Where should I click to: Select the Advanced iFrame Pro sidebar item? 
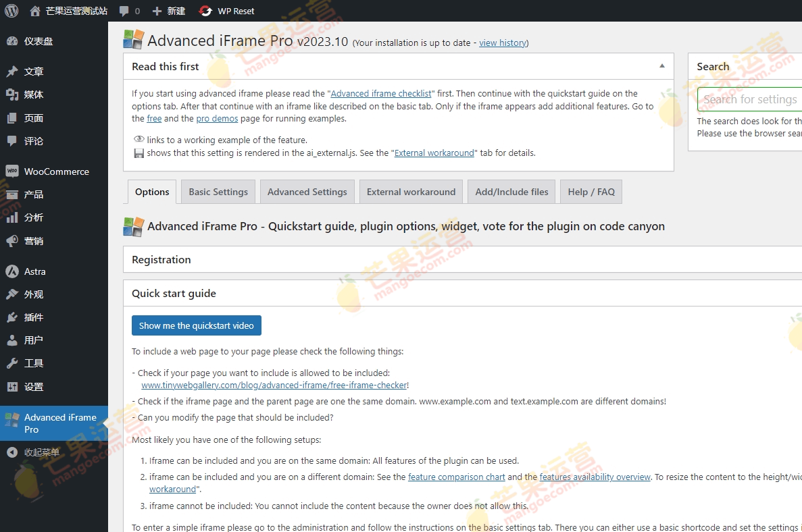pos(47,423)
